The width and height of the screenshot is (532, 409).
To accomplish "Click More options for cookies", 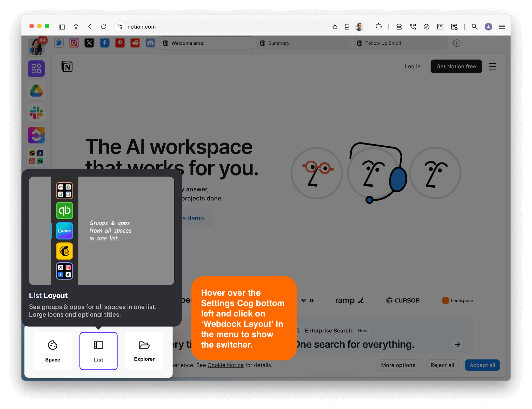I will (x=398, y=365).
